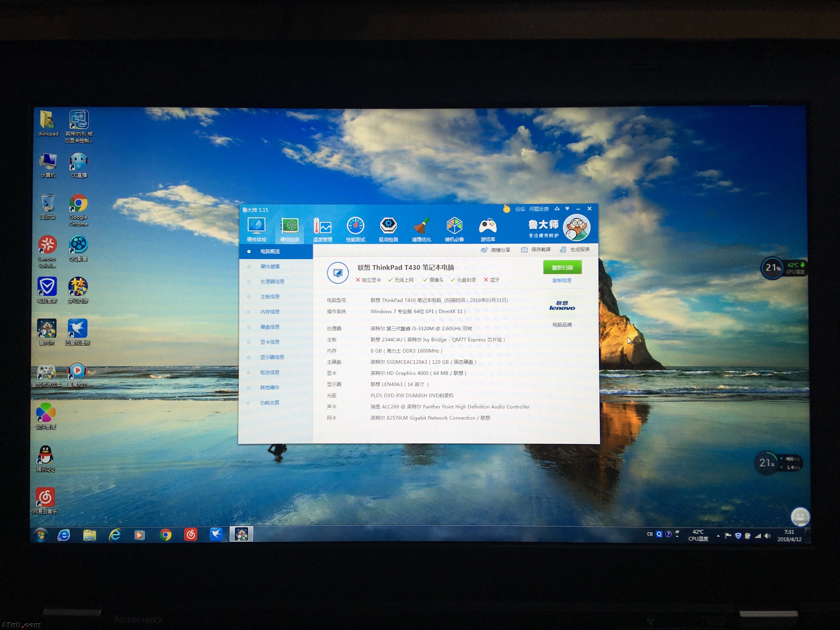Open the 硬件体检 hardware checkup section

click(256, 229)
